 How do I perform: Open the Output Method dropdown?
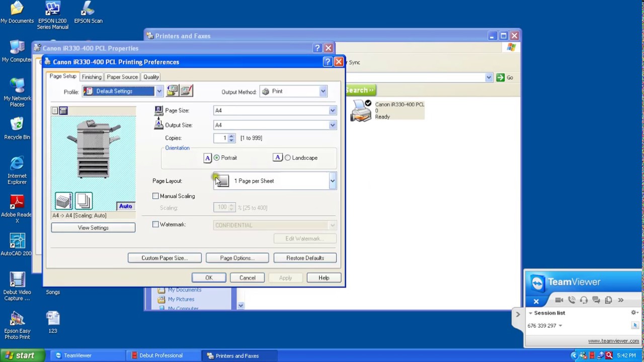pyautogui.click(x=323, y=92)
